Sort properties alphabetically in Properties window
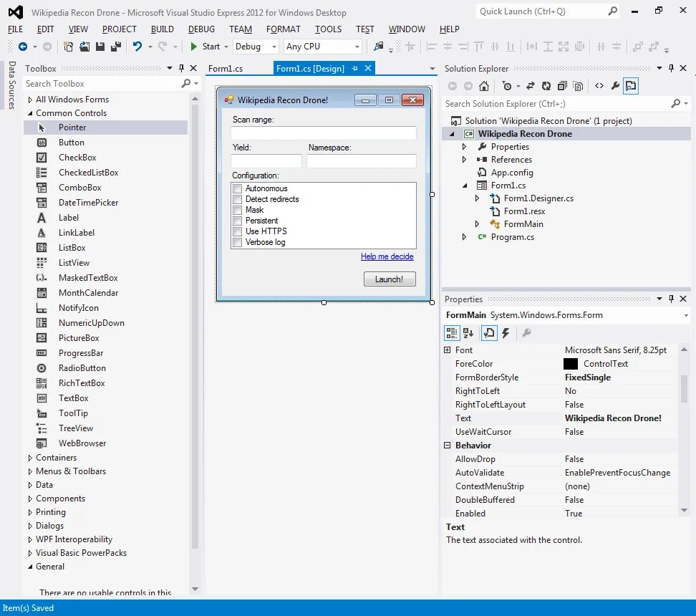This screenshot has width=696, height=616. click(467, 332)
